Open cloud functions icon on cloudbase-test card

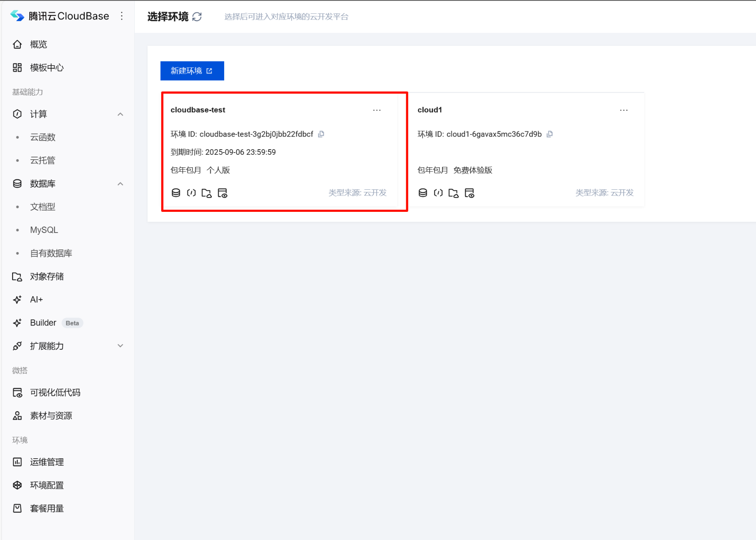(x=191, y=193)
